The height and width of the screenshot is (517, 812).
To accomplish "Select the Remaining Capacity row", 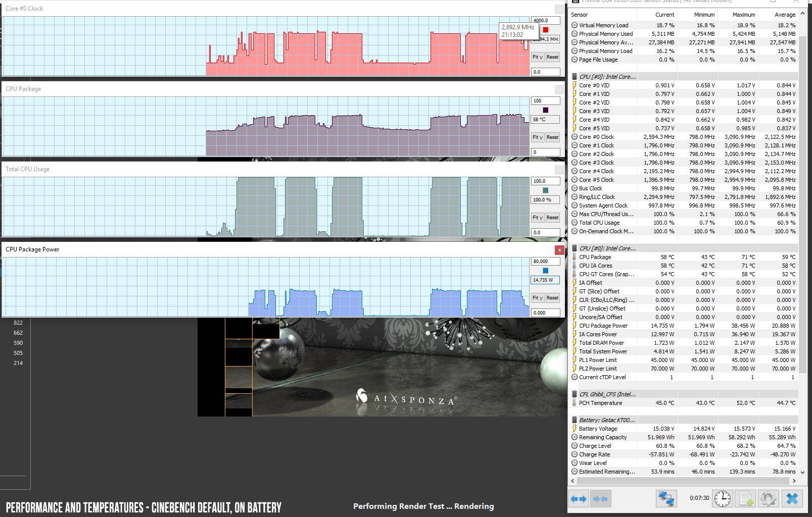I will click(683, 437).
